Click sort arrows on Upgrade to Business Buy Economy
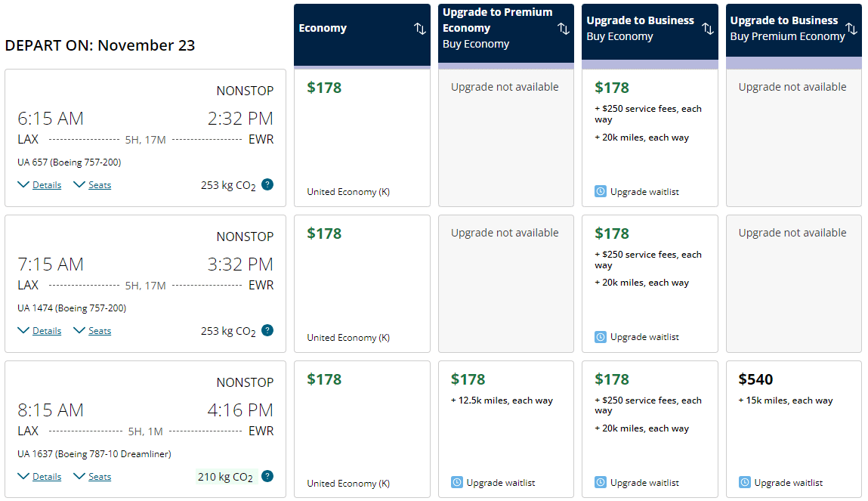 tap(707, 29)
